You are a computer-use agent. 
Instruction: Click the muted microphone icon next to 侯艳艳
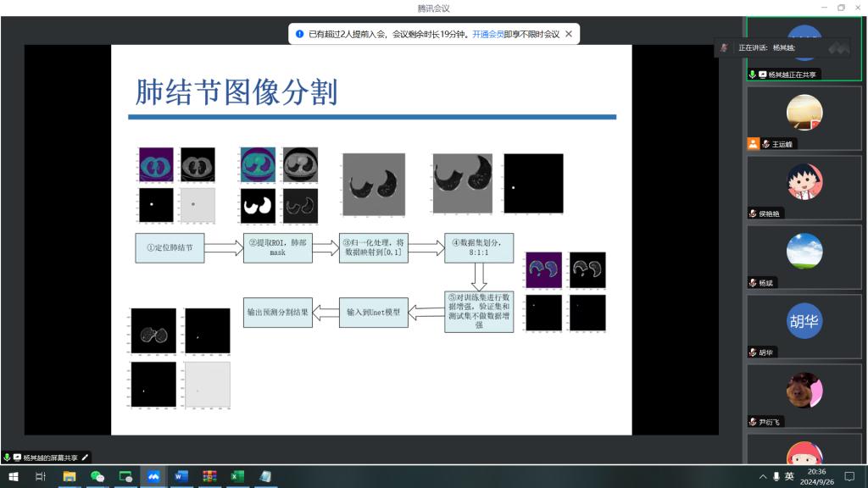tap(753, 213)
